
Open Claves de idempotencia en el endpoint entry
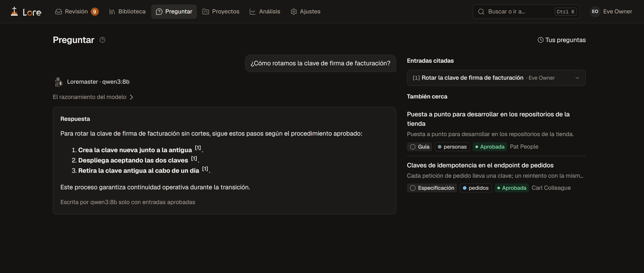tap(480, 165)
